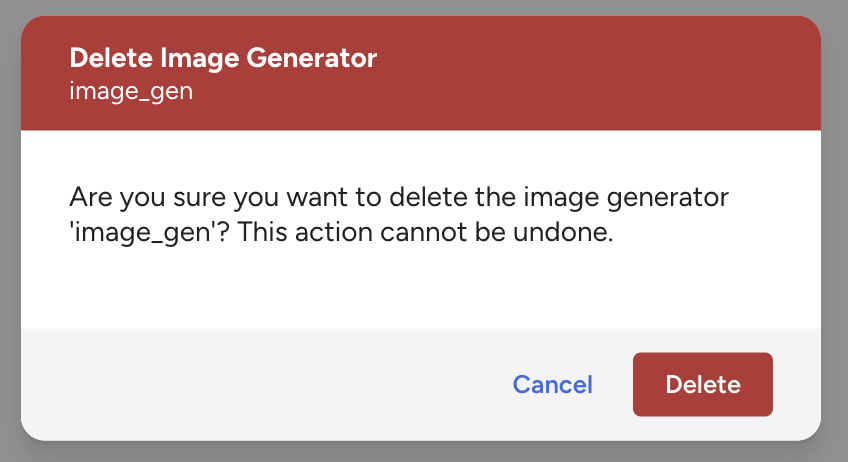
Task: Click the word "Delete" in the dialog title
Action: 102,58
